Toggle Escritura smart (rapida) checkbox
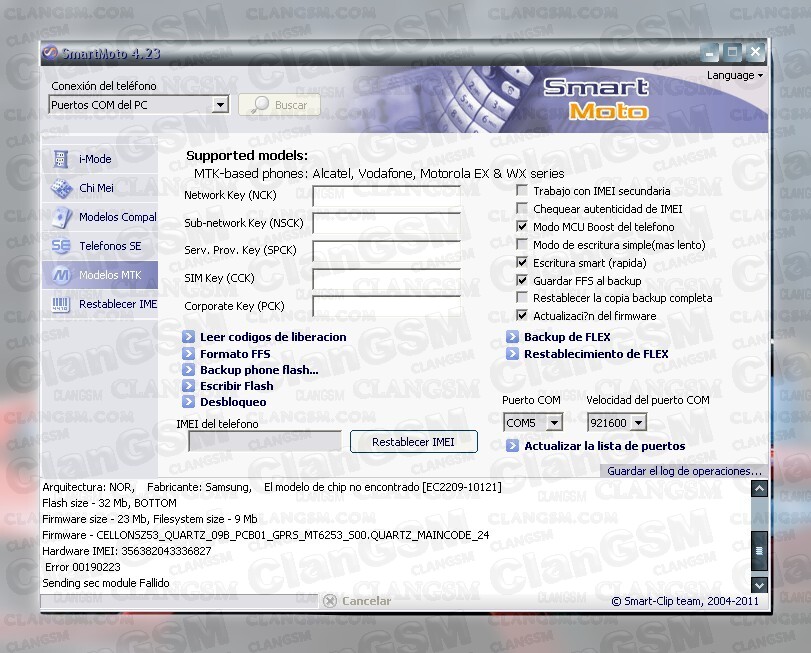This screenshot has width=811, height=653. coord(522,263)
